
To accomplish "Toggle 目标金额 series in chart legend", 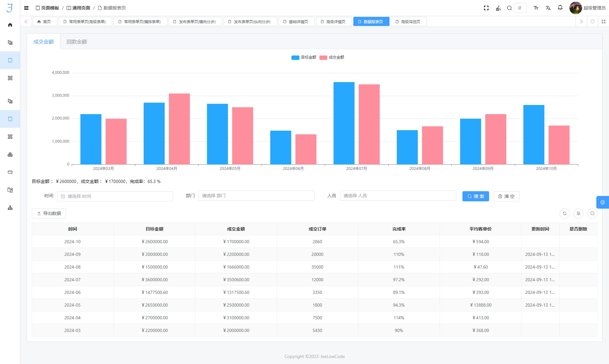I will pos(304,57).
